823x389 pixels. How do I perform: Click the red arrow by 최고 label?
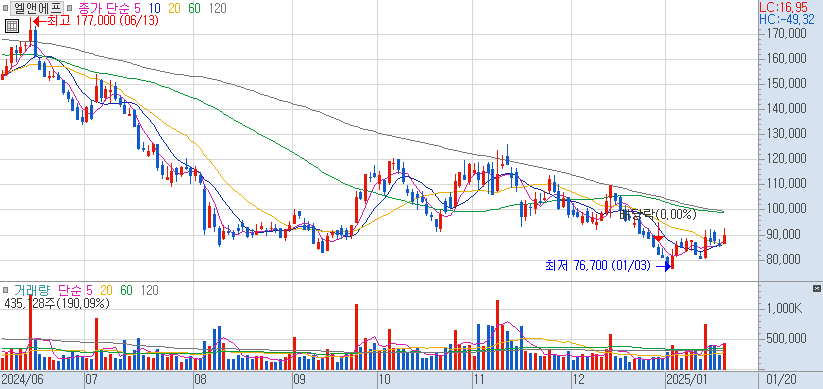click(x=39, y=21)
